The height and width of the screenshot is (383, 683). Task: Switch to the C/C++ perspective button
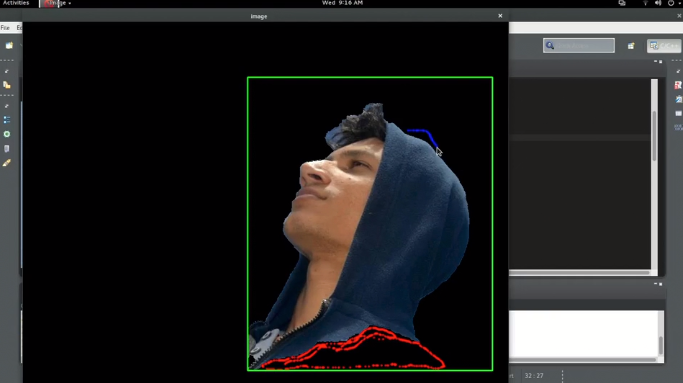[664, 46]
